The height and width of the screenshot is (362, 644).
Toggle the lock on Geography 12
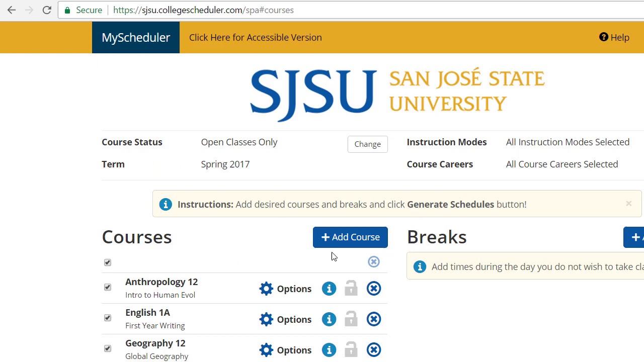pyautogui.click(x=351, y=349)
